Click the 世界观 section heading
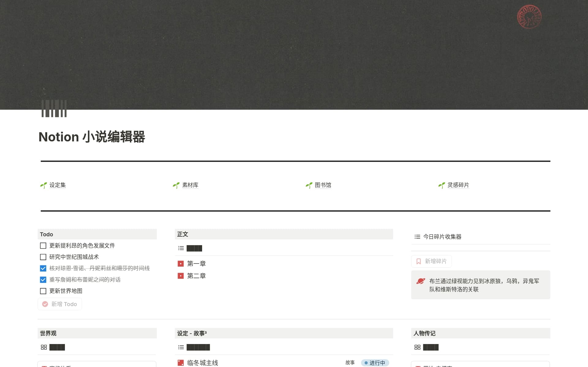 click(48, 333)
